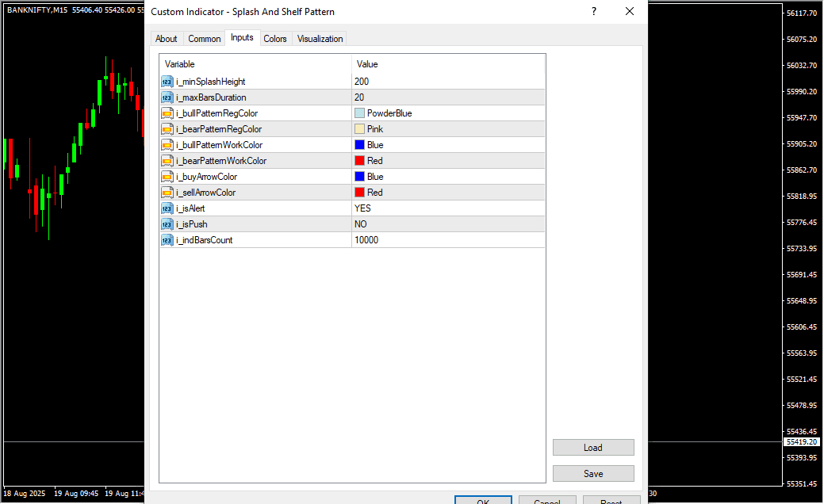
Task: Click the i_maxBarsDuration variable type icon
Action: pyautogui.click(x=167, y=97)
